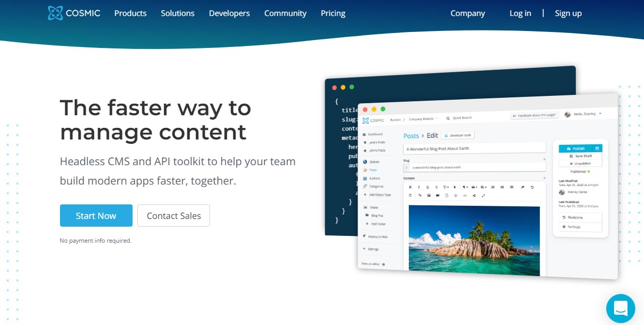Select John's Posts in the sidebar

click(374, 150)
